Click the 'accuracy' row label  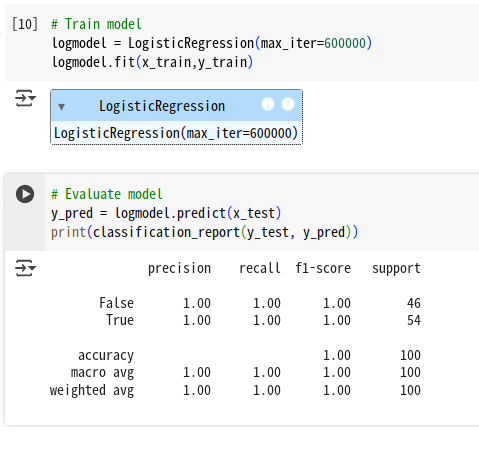point(106,355)
